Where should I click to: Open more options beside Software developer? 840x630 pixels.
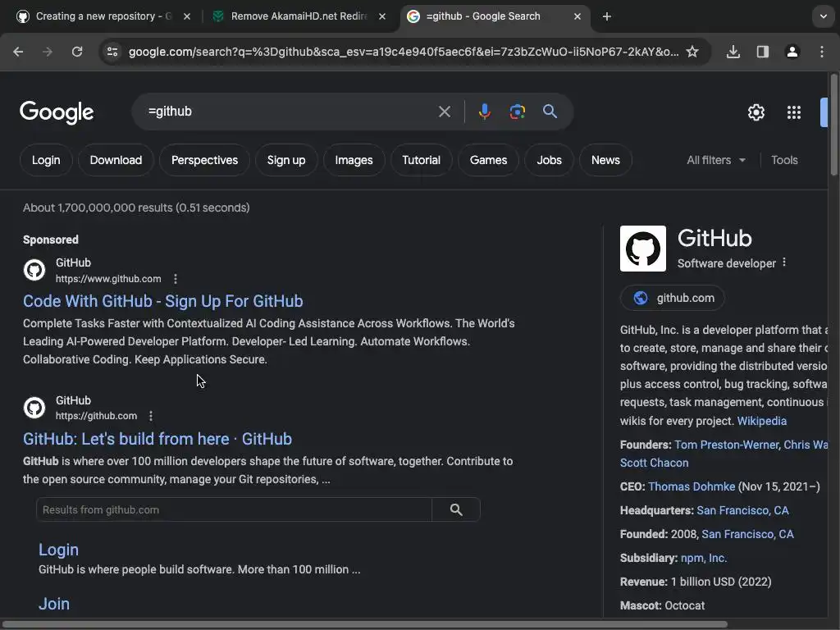784,262
